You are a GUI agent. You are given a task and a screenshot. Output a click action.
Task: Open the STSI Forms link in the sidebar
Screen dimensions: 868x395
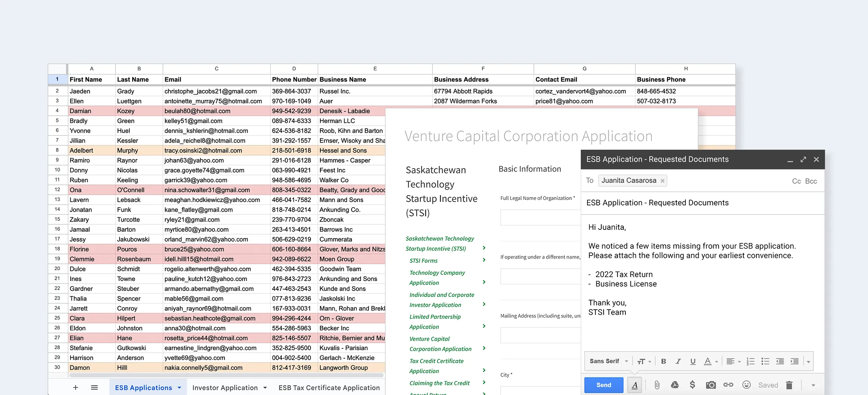[423, 261]
